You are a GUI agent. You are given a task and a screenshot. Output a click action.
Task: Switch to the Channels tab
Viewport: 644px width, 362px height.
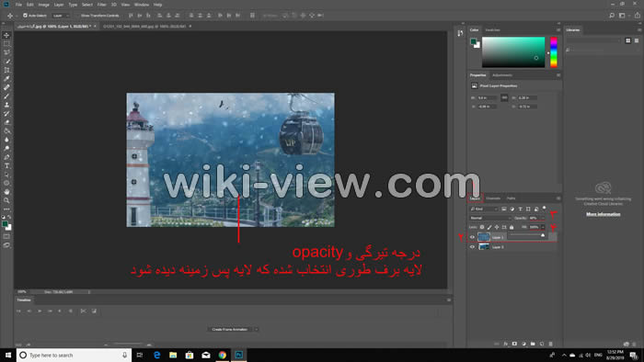point(493,198)
